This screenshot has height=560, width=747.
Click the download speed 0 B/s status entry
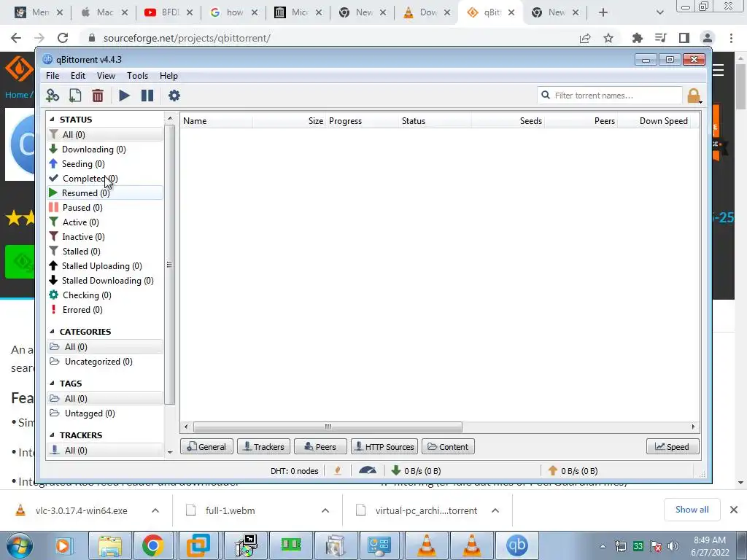point(416,470)
